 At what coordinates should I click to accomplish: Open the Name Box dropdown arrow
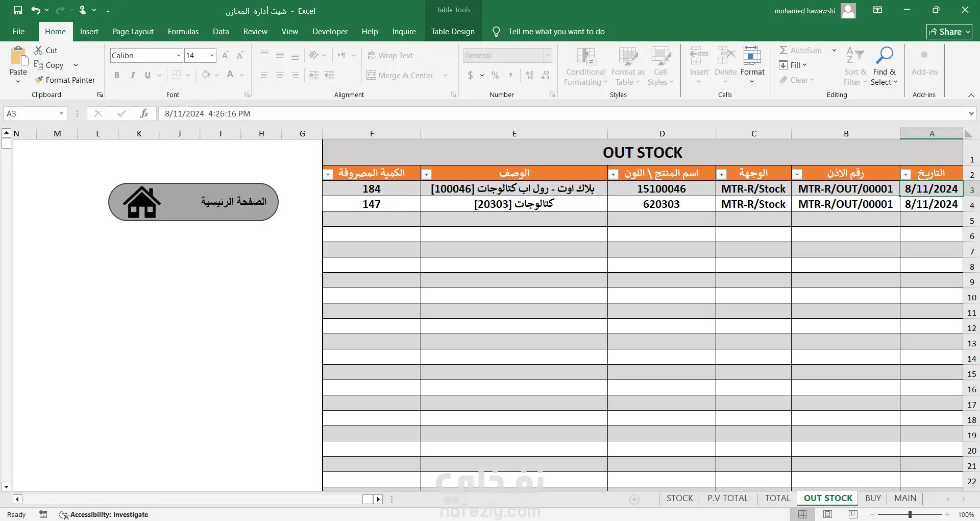[61, 113]
